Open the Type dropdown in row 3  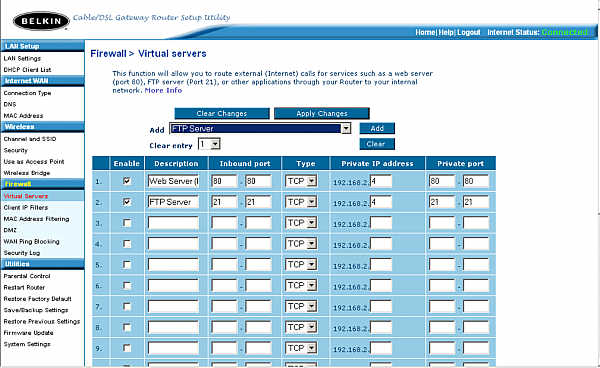tap(301, 223)
